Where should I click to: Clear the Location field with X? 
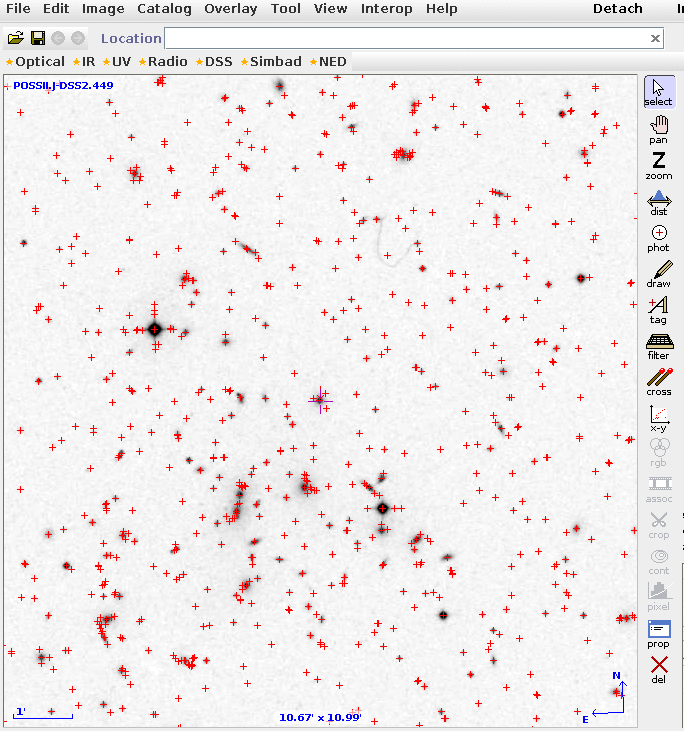pos(655,38)
